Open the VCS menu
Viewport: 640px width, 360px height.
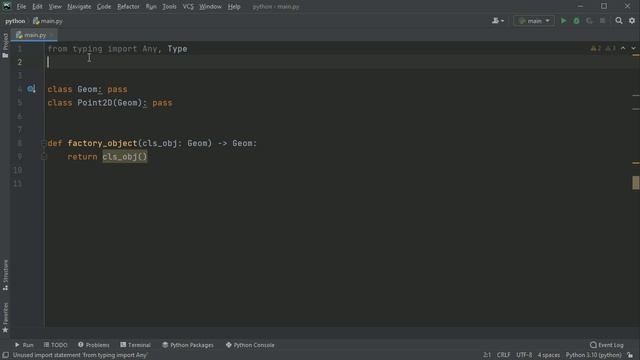188,7
